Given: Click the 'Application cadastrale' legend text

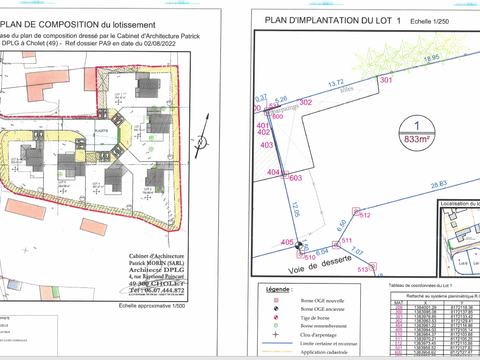Looking at the screenshot, I should pos(324,352).
